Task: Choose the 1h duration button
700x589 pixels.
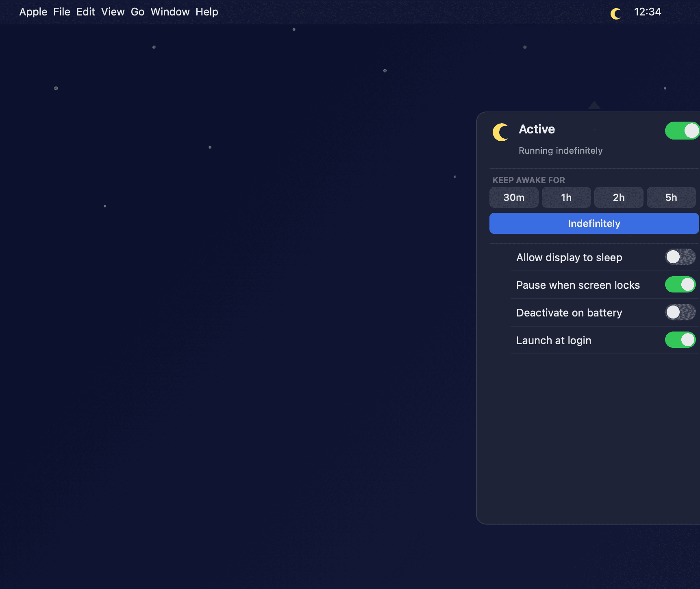Action: point(566,197)
